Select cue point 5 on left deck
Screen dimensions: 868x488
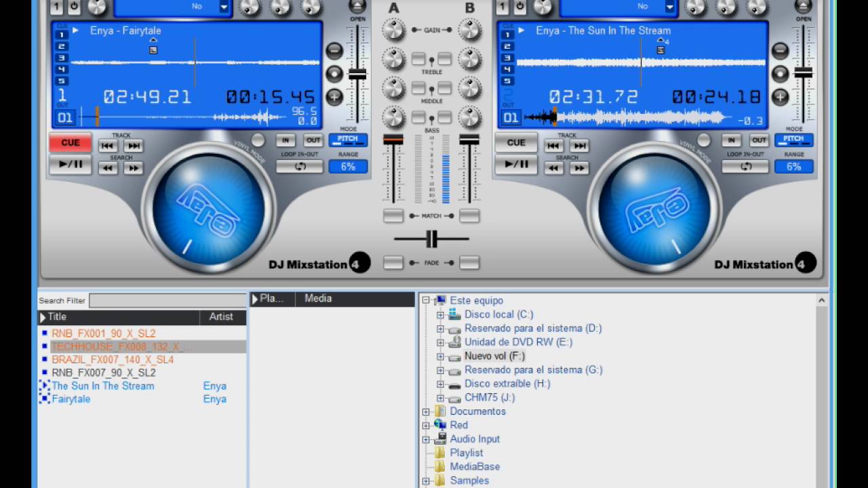pos(62,81)
